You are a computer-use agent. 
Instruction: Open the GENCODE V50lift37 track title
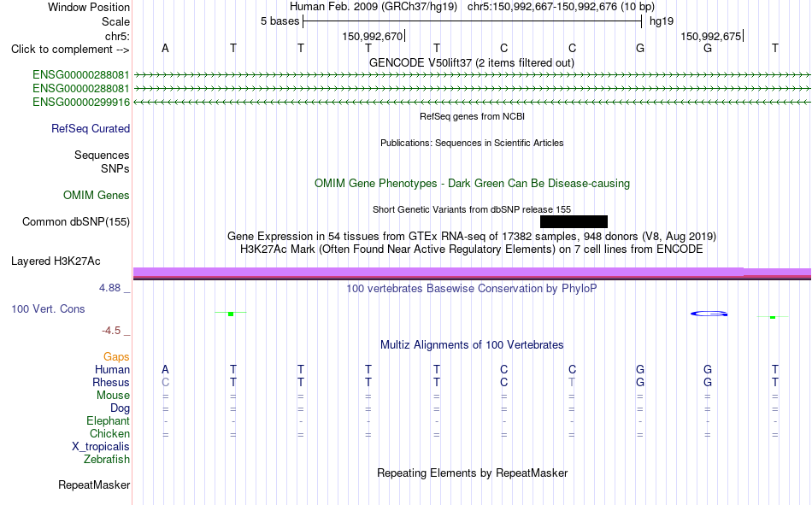[471, 62]
